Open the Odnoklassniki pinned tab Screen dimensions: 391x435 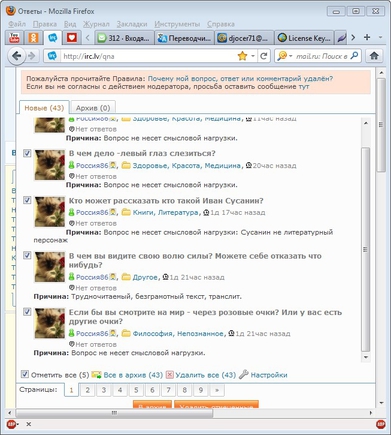[x=33, y=38]
